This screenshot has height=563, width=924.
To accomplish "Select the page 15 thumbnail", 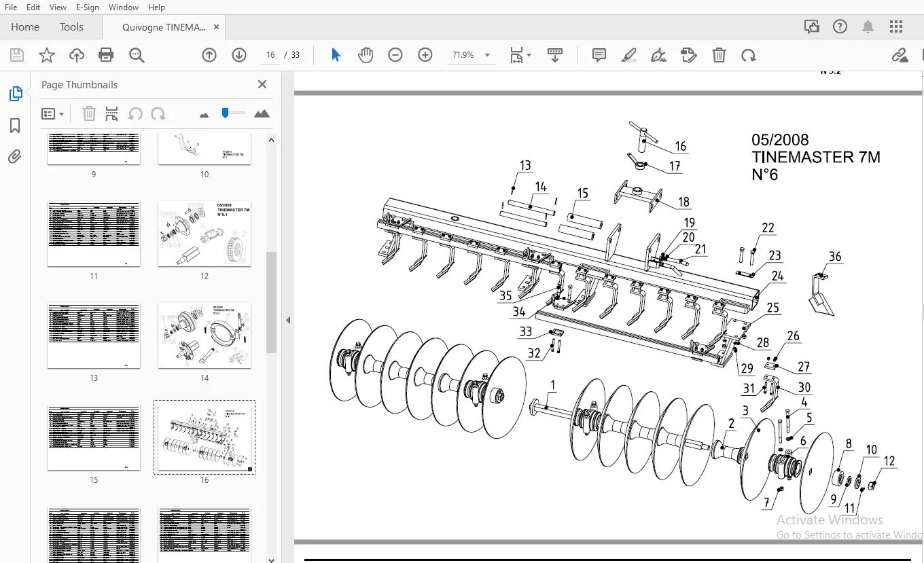I will tap(94, 437).
